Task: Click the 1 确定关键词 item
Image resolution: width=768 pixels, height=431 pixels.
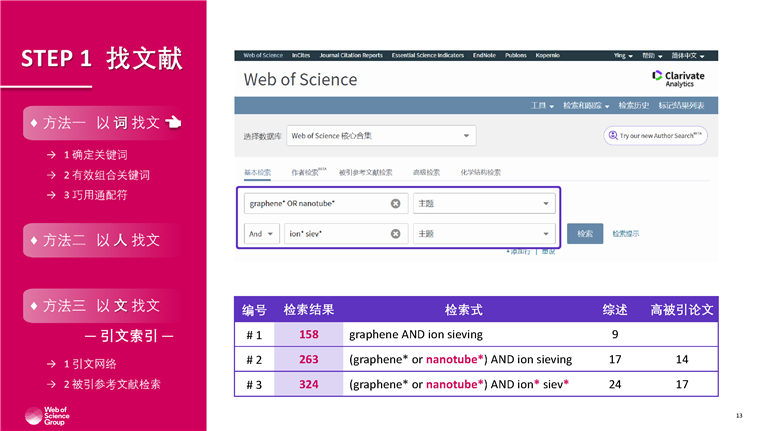Action: (96, 155)
